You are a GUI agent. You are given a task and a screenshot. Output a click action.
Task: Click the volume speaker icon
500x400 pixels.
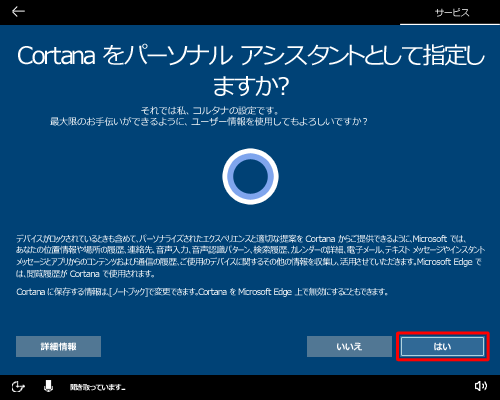click(480, 386)
